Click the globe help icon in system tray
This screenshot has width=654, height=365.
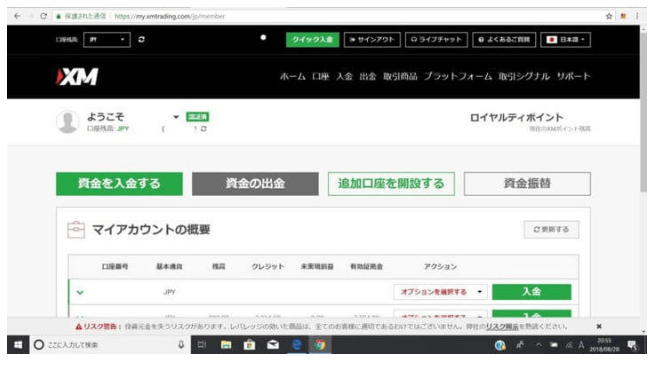pos(500,345)
